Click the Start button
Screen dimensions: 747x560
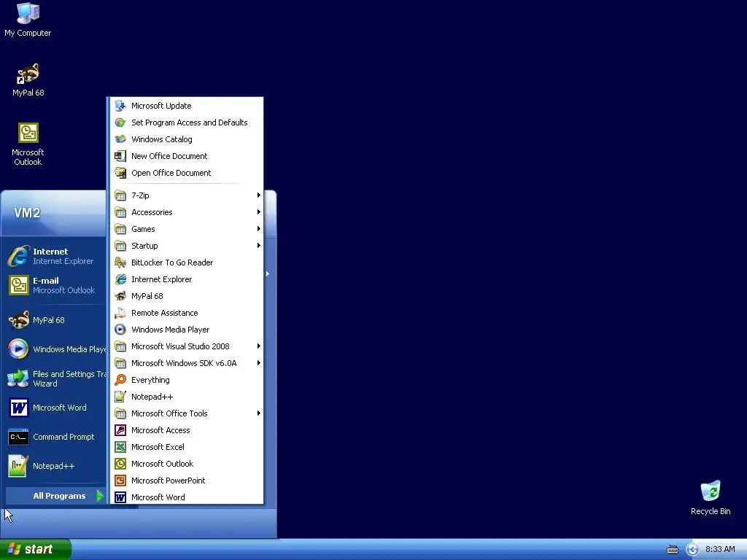[35, 549]
